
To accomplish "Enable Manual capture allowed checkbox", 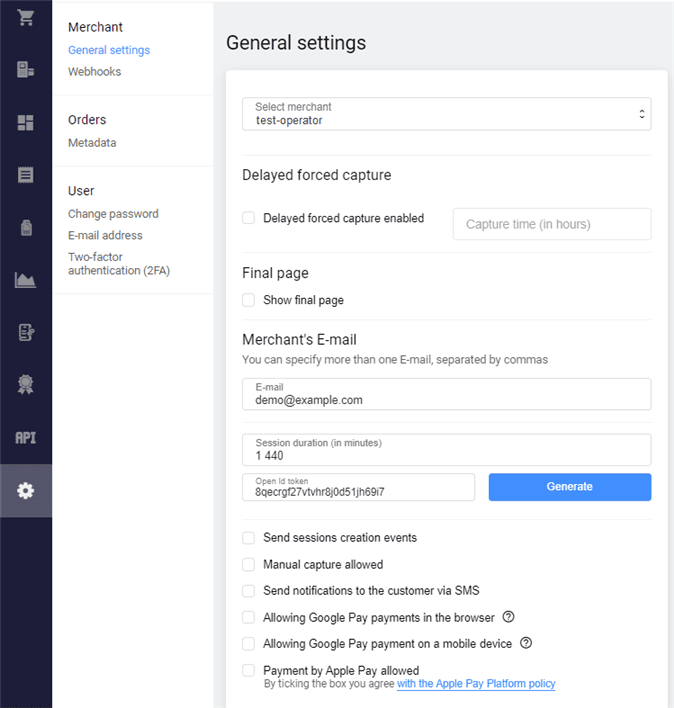I will [249, 564].
